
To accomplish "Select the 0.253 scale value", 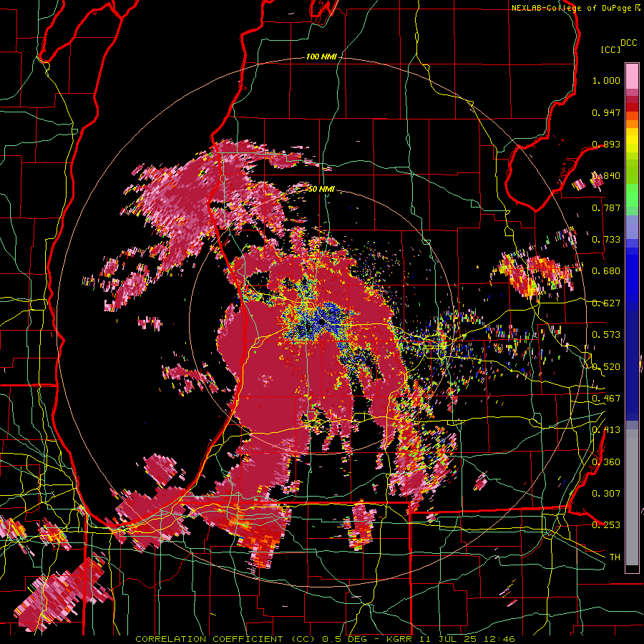I will [x=606, y=525].
